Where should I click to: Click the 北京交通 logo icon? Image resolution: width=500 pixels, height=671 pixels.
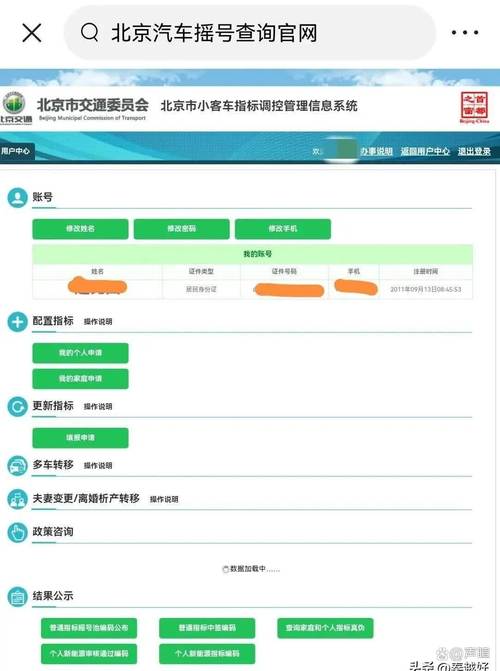[15, 107]
